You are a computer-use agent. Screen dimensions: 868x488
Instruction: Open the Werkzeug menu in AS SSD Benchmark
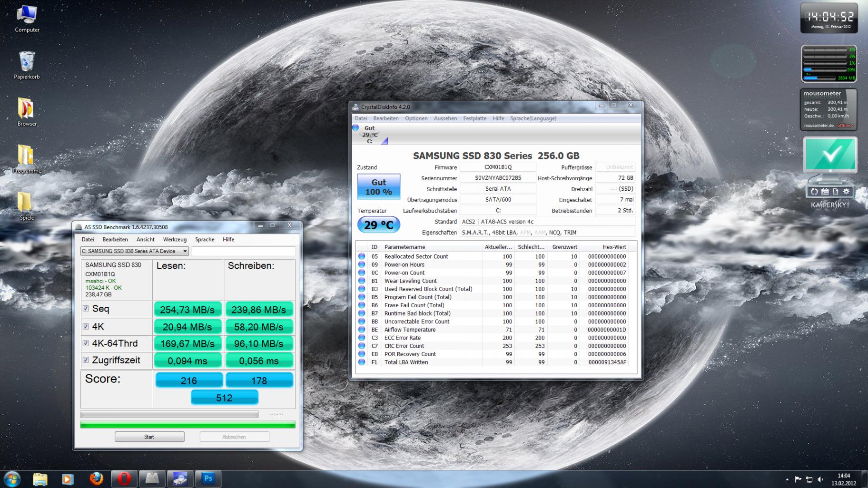[x=175, y=239]
